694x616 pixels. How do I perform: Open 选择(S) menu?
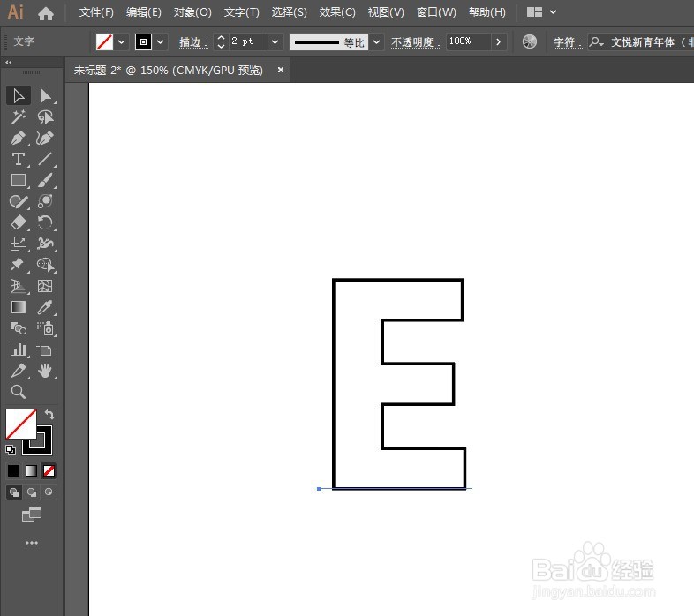289,12
